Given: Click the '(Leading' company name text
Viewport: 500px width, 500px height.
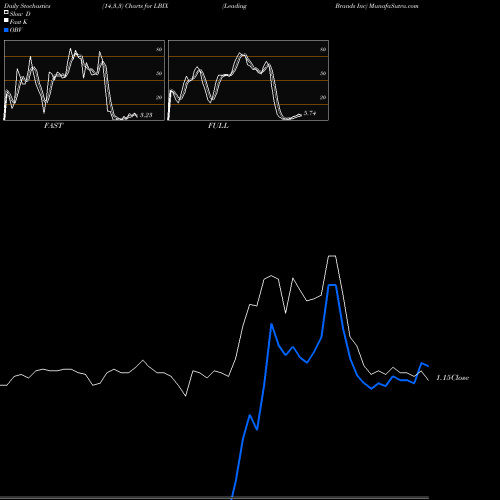Looking at the screenshot, I should 234,6.
